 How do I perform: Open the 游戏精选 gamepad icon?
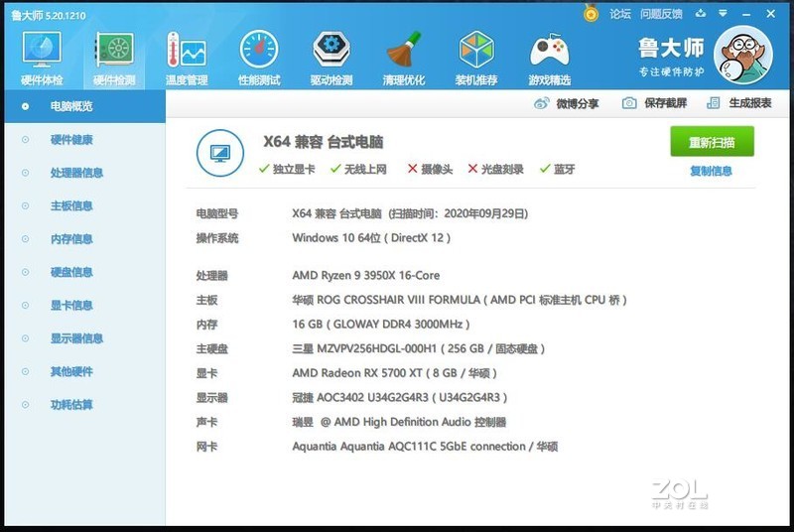click(x=550, y=58)
